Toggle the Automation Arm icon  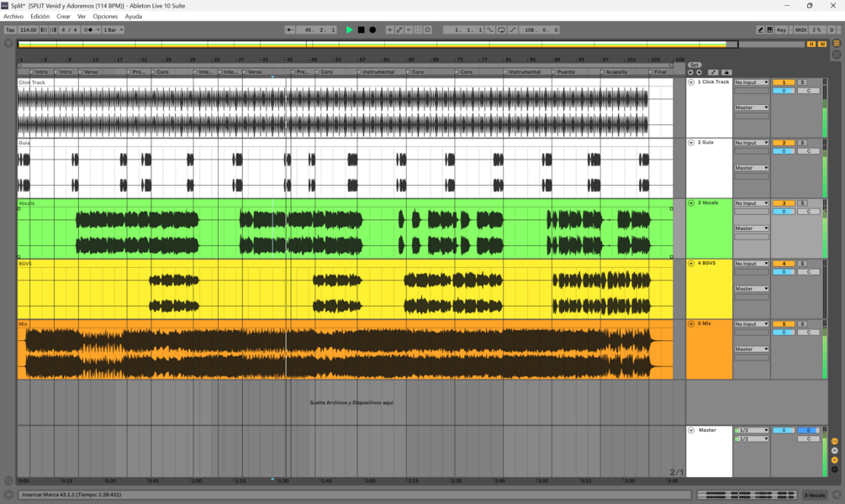coord(399,30)
